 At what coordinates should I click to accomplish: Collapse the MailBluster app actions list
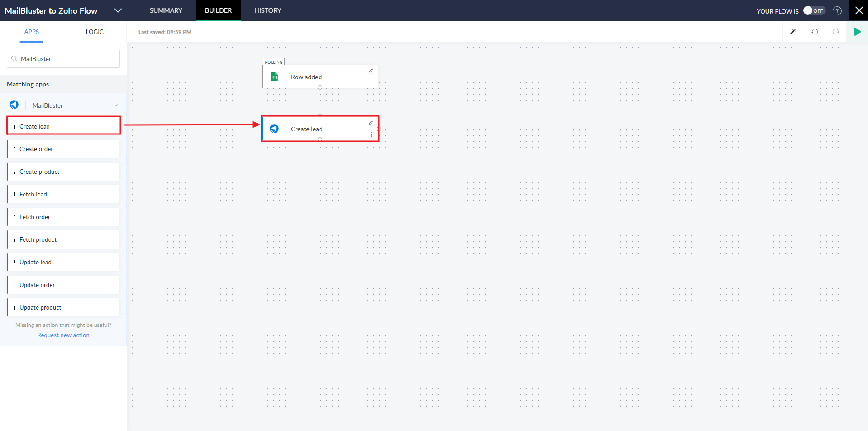click(x=116, y=105)
